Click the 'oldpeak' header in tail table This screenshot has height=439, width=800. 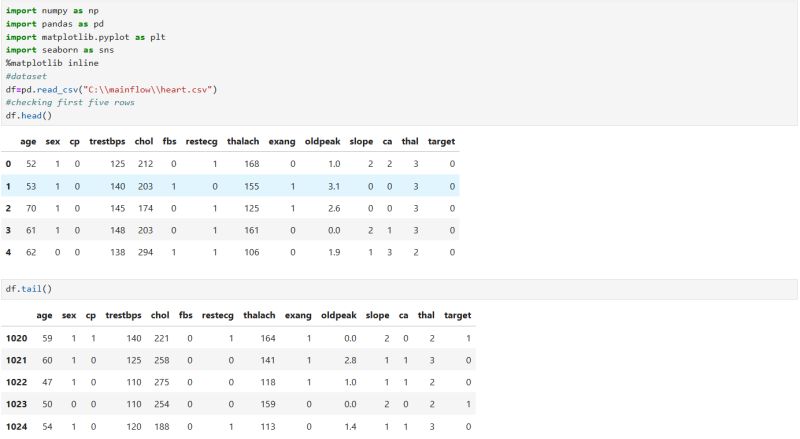339,315
